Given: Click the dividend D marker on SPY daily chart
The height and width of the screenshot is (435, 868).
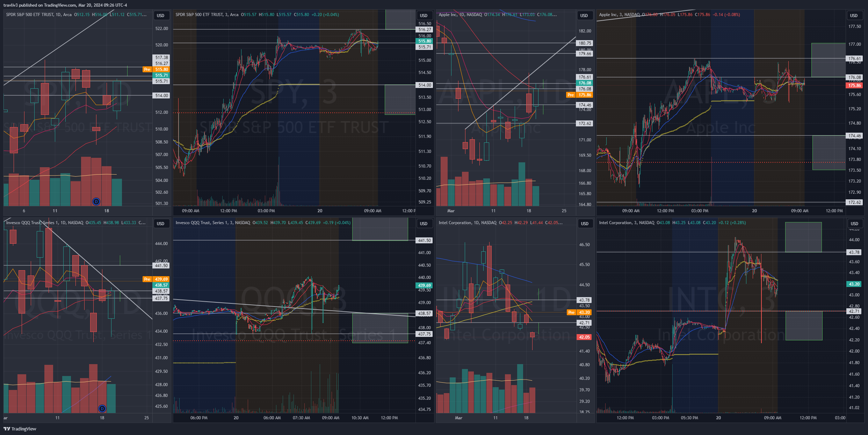Looking at the screenshot, I should click(x=96, y=201).
